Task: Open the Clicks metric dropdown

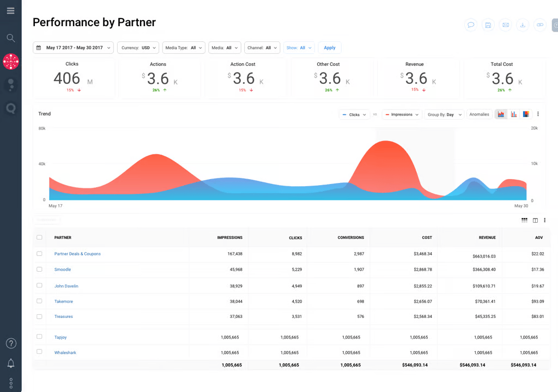Action: pos(354,114)
